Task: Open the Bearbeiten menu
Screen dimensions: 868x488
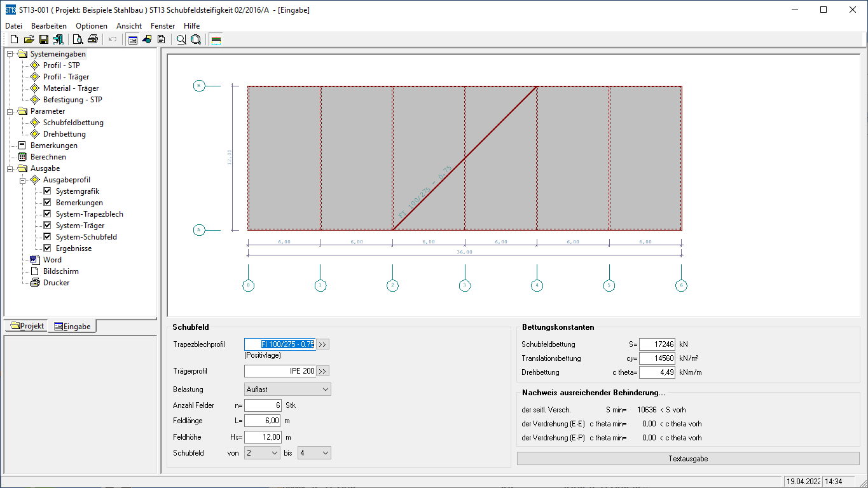Action: pyautogui.click(x=49, y=26)
